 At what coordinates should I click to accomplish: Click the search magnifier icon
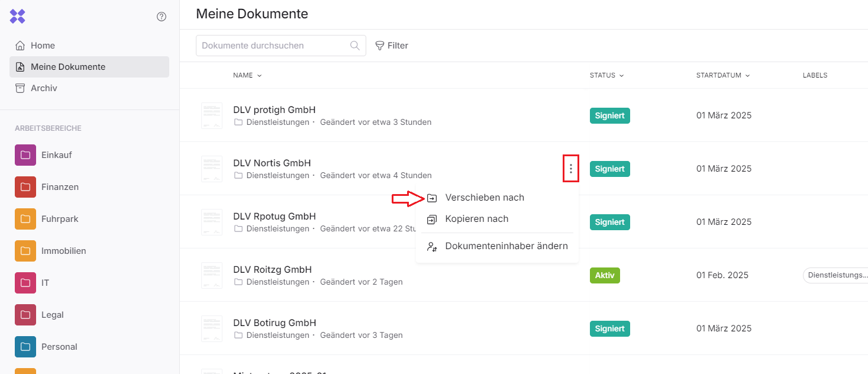coord(355,46)
